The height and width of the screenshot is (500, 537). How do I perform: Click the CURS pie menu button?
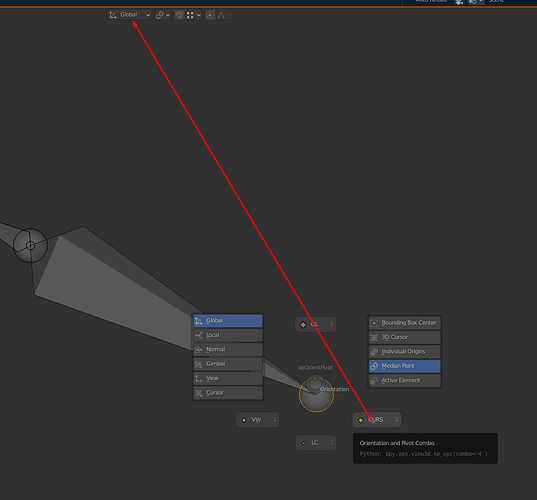[x=377, y=420]
